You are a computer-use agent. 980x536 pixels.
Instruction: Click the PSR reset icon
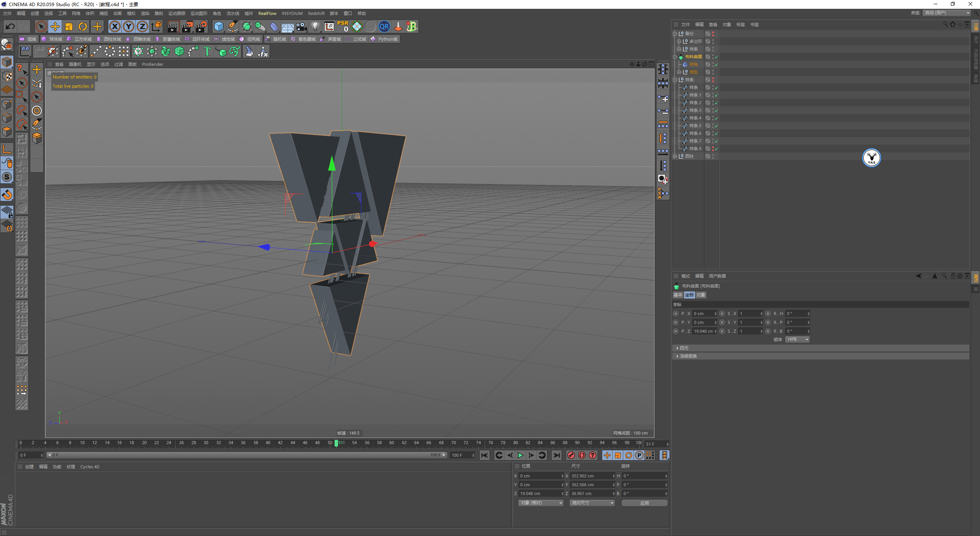point(343,26)
